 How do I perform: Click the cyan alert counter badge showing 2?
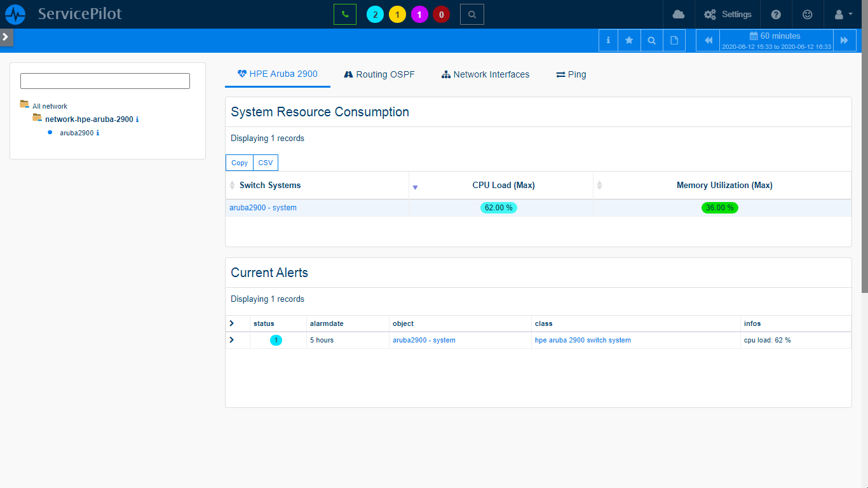click(375, 15)
